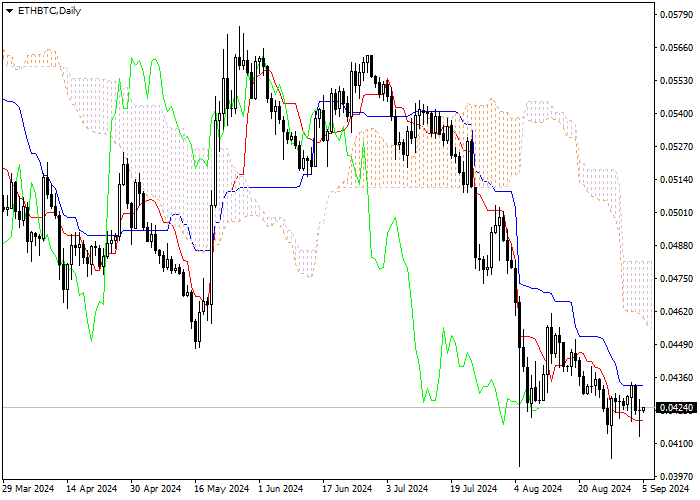Click the 20 Aug 2024 date label
The height and width of the screenshot is (500, 700).
pyautogui.click(x=605, y=489)
